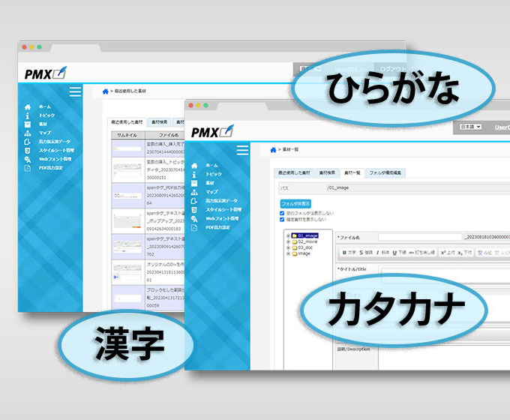Expand the 01_image folder tree node
This screenshot has width=510, height=420.
[289, 235]
